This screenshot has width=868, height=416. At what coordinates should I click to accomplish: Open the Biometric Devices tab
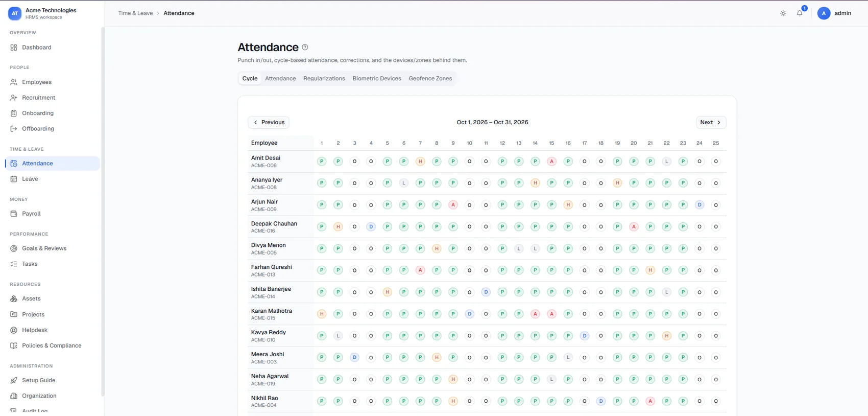point(377,78)
